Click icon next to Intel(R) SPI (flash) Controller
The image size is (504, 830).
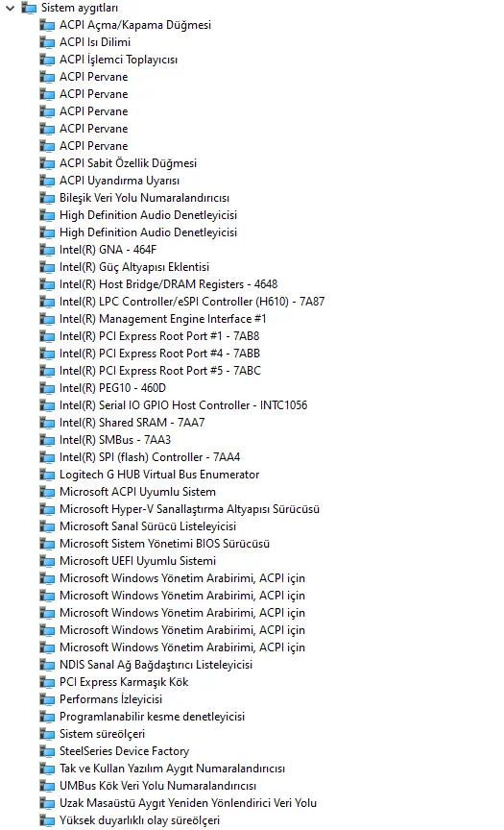point(48,457)
